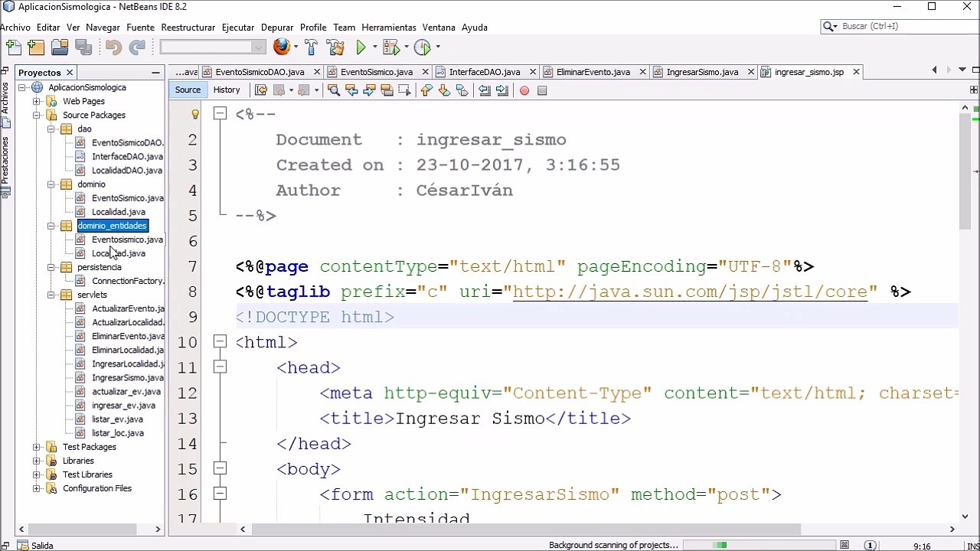Collapse the servlets package node

click(x=51, y=295)
